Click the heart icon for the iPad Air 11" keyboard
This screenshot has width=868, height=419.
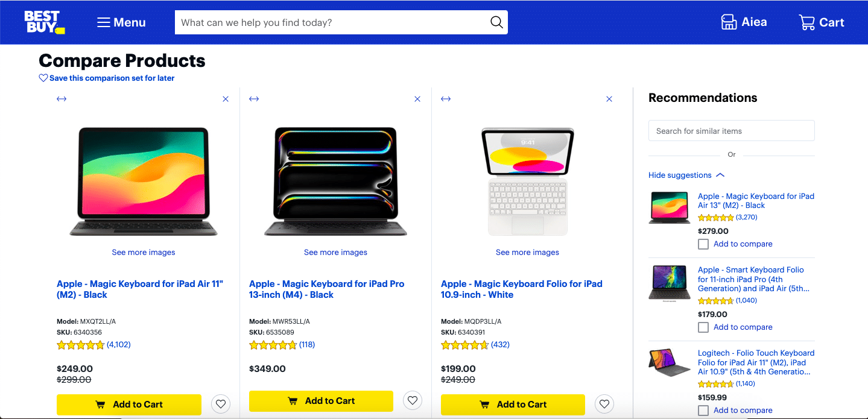click(x=221, y=404)
